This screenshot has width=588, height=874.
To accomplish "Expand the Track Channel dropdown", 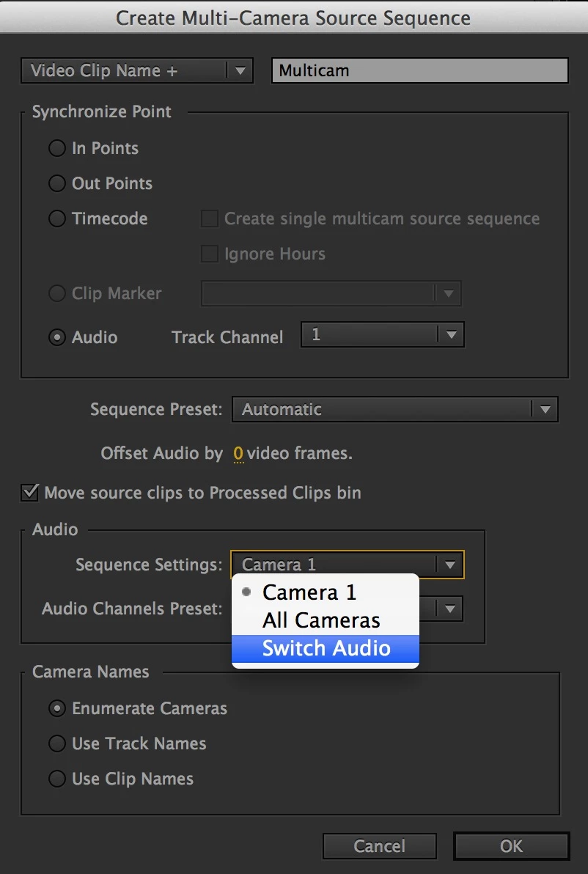I will 382,334.
